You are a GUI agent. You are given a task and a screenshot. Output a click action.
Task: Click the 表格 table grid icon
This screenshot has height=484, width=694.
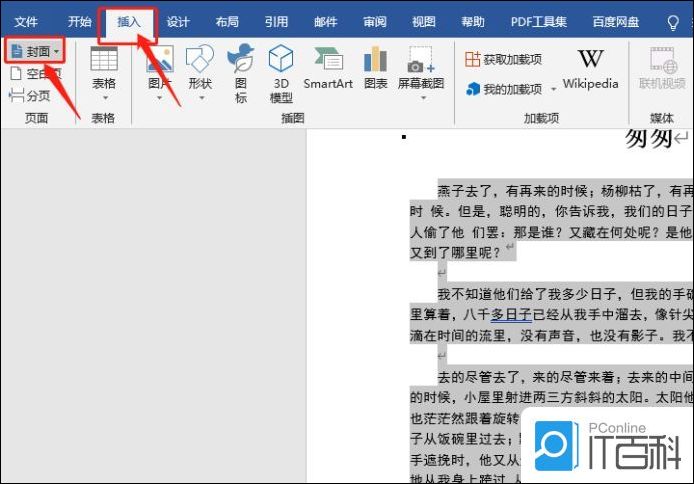(x=104, y=58)
